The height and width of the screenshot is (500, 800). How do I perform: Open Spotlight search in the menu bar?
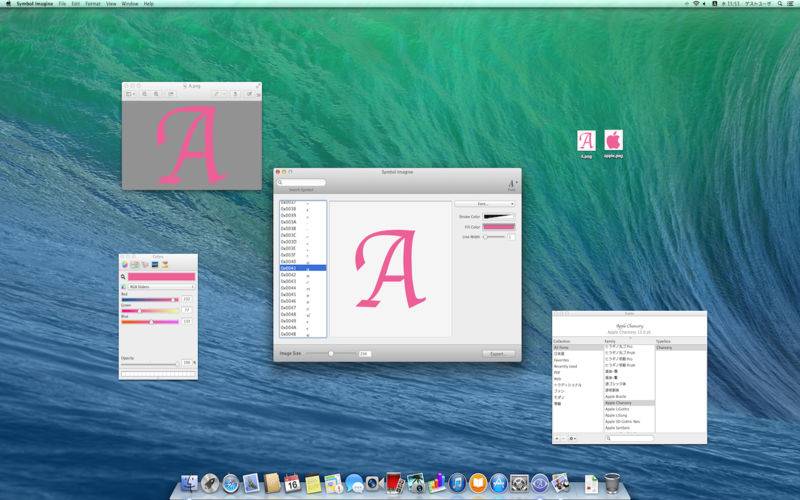780,4
